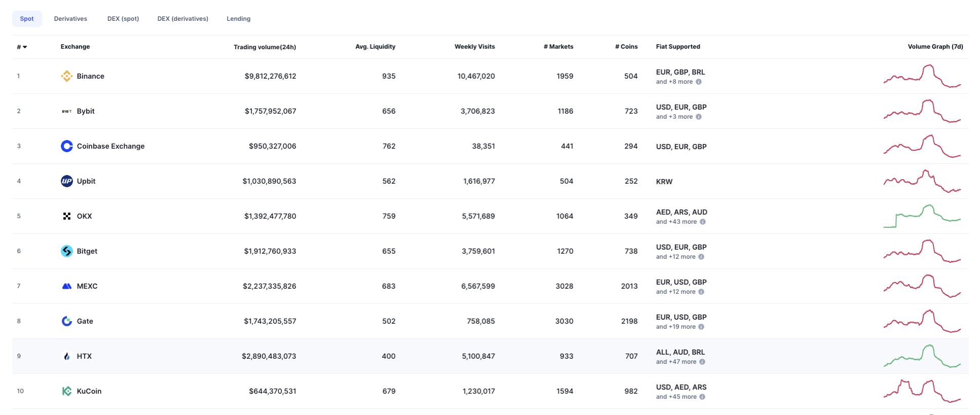Open OKX's green 7d volume graph

point(922,216)
